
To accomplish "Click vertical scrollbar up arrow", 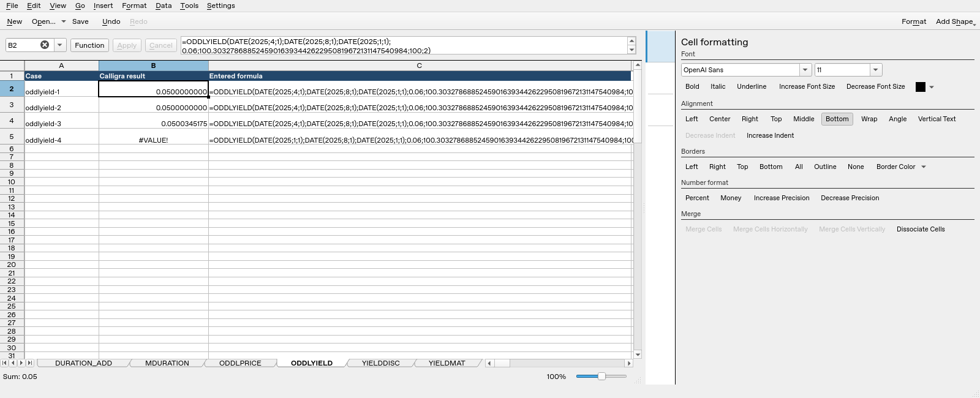I will pyautogui.click(x=638, y=65).
